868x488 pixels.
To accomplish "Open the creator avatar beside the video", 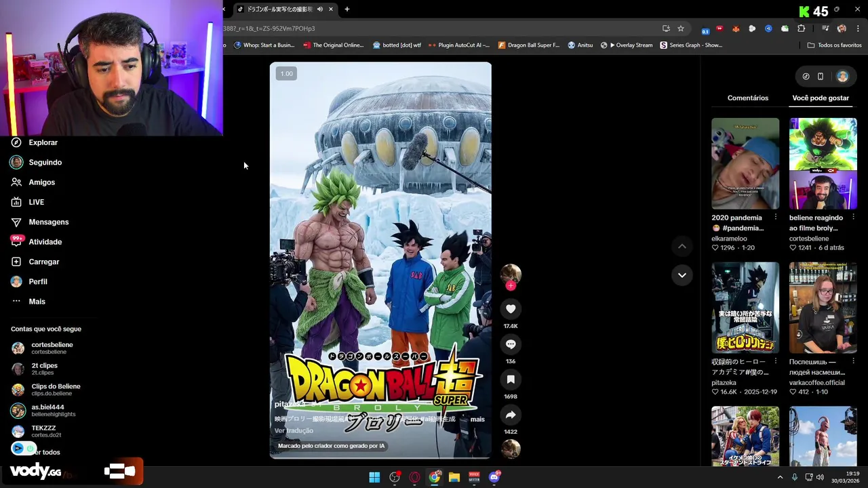I will point(511,273).
